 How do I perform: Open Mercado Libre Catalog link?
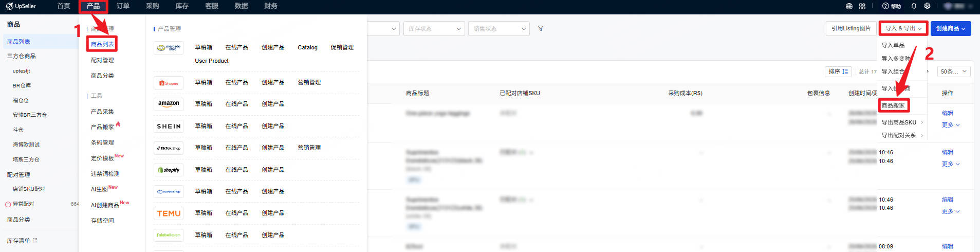coord(307,47)
